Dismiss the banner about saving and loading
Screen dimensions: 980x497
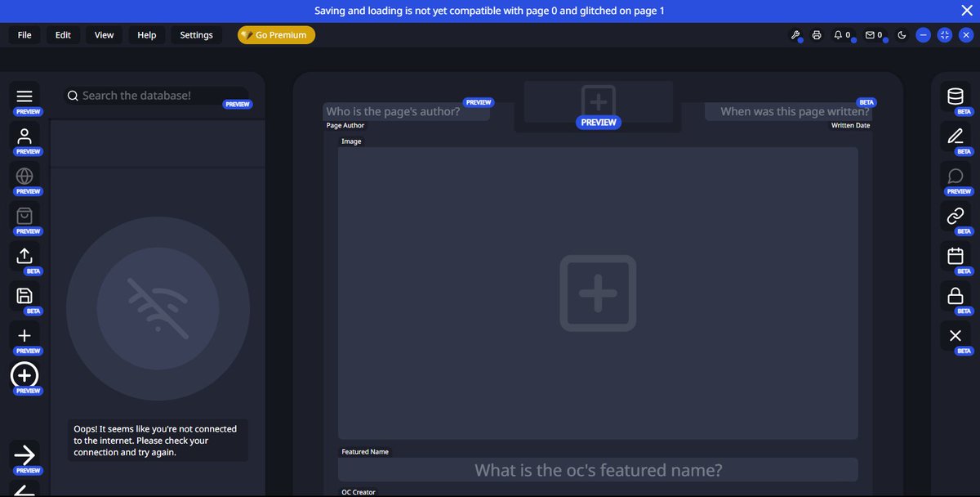point(967,11)
